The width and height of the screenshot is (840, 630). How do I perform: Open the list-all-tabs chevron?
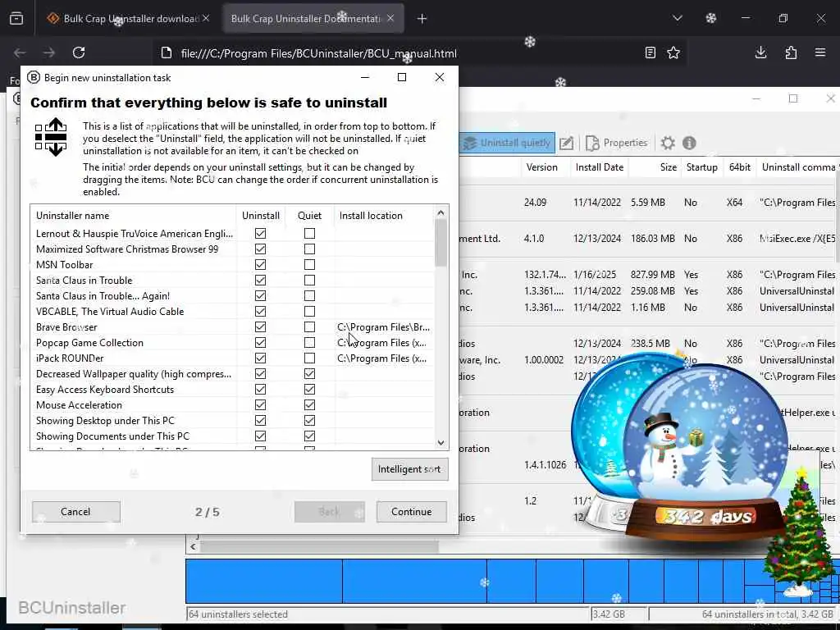[x=677, y=18]
